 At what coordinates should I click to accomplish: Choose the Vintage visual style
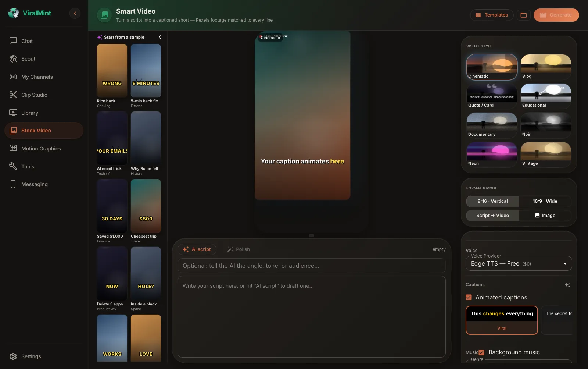[546, 154]
